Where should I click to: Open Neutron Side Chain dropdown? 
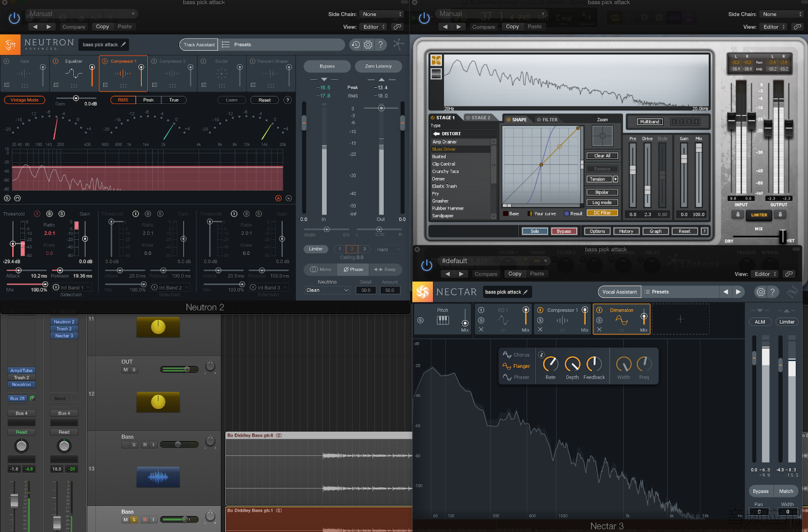pos(376,14)
